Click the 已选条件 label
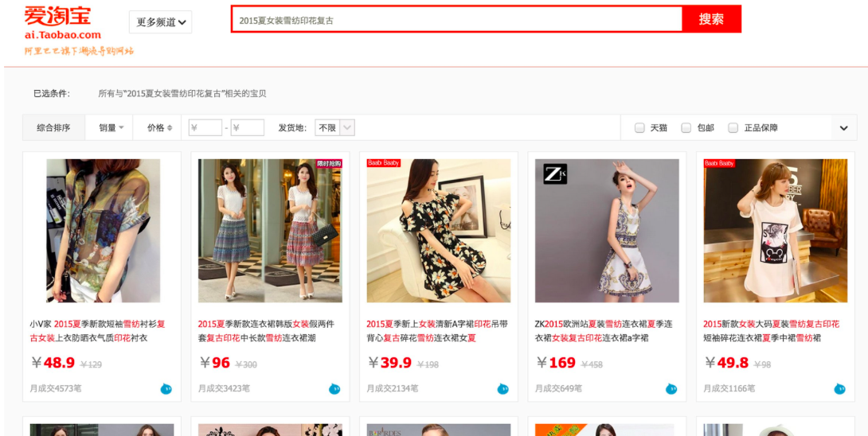Viewport: 868px width, 436px height. click(52, 94)
